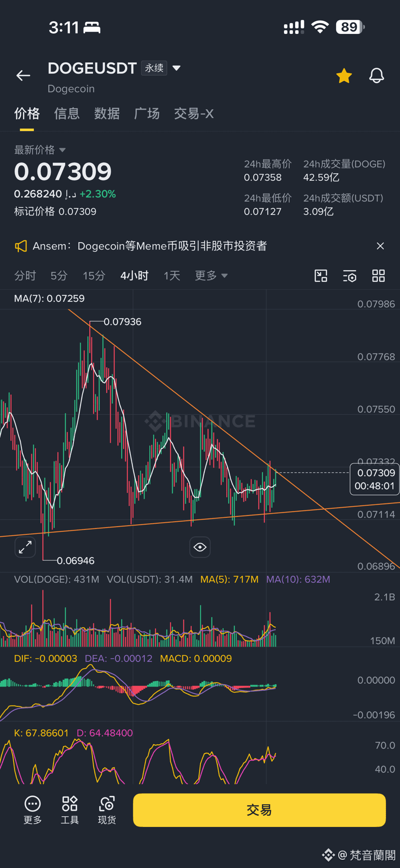Toggle the favorite star
This screenshot has width=400, height=868.
click(x=344, y=75)
